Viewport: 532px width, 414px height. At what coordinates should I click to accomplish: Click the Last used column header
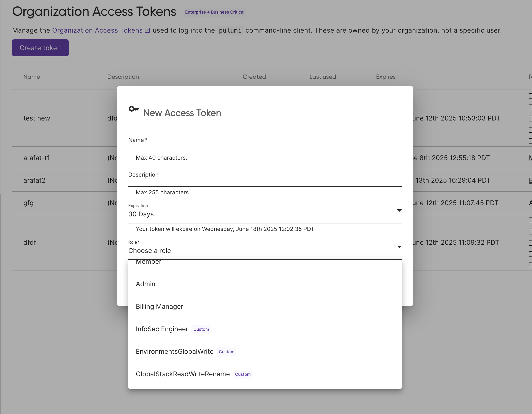tap(322, 77)
